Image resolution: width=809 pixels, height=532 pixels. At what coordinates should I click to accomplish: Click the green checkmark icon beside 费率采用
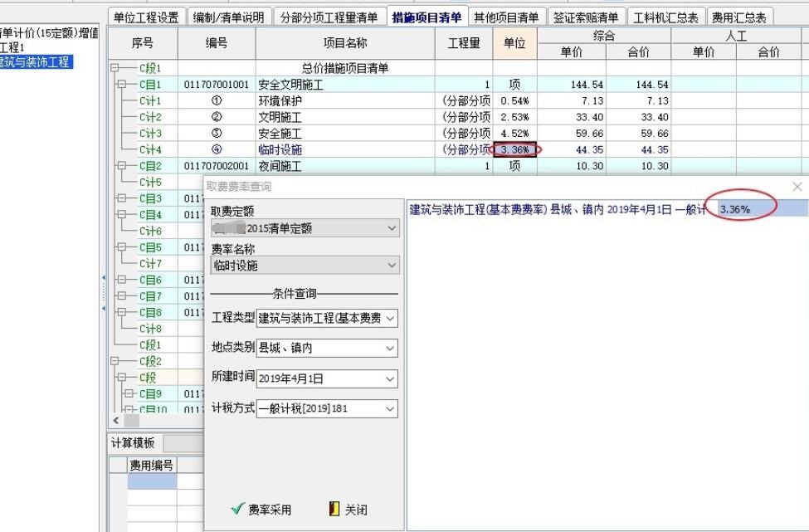[237, 509]
